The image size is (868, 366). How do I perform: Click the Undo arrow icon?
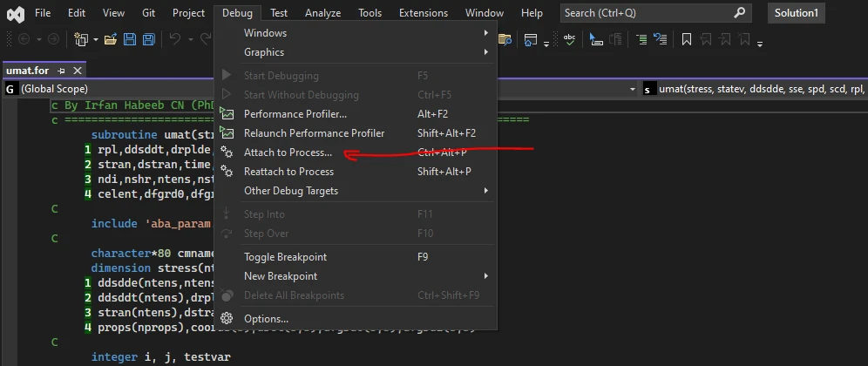click(x=175, y=40)
